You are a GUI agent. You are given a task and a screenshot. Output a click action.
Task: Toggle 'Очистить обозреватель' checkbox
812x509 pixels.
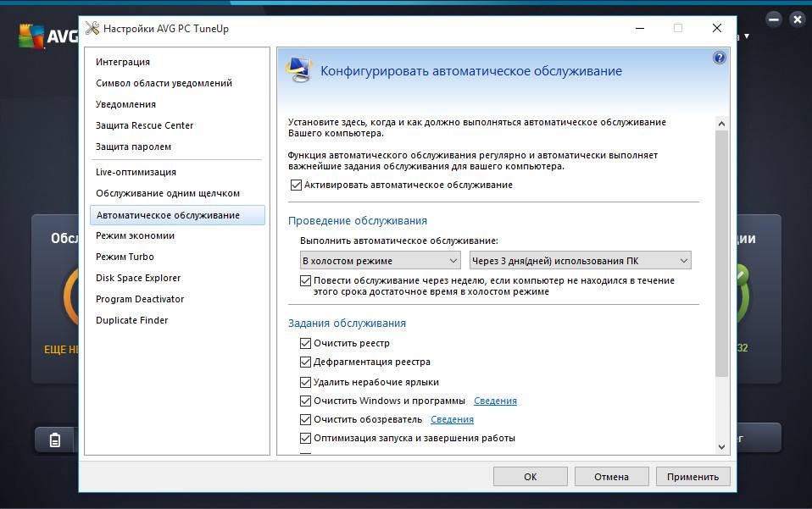(x=305, y=419)
